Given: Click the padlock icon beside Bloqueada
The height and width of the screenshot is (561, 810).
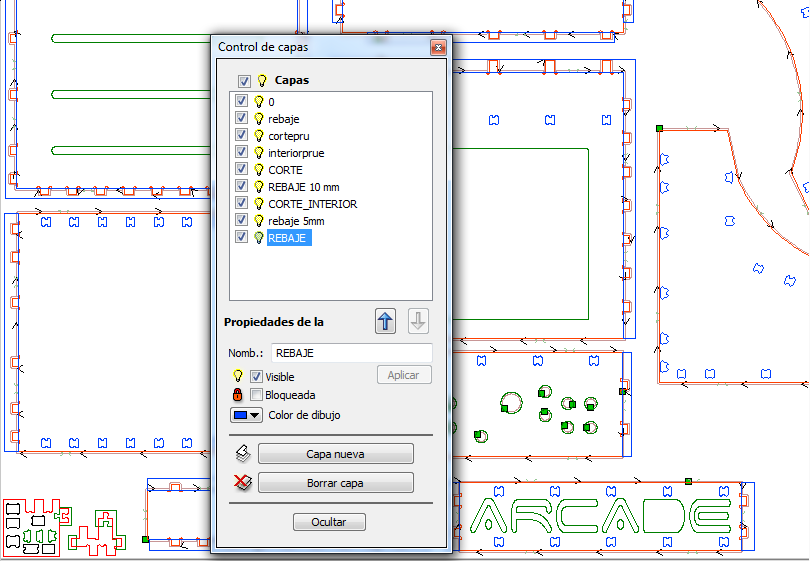Looking at the screenshot, I should pos(238,395).
